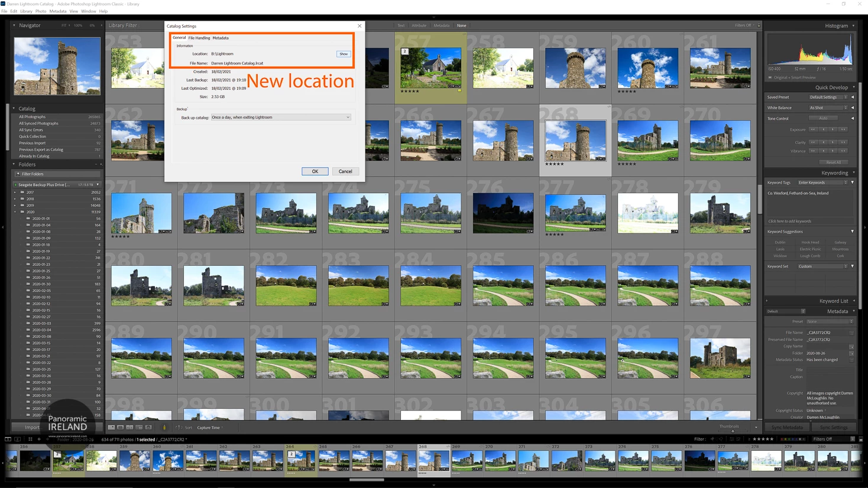Filter by flag status icons in filmstrip bar
The image size is (868, 488).
click(717, 439)
